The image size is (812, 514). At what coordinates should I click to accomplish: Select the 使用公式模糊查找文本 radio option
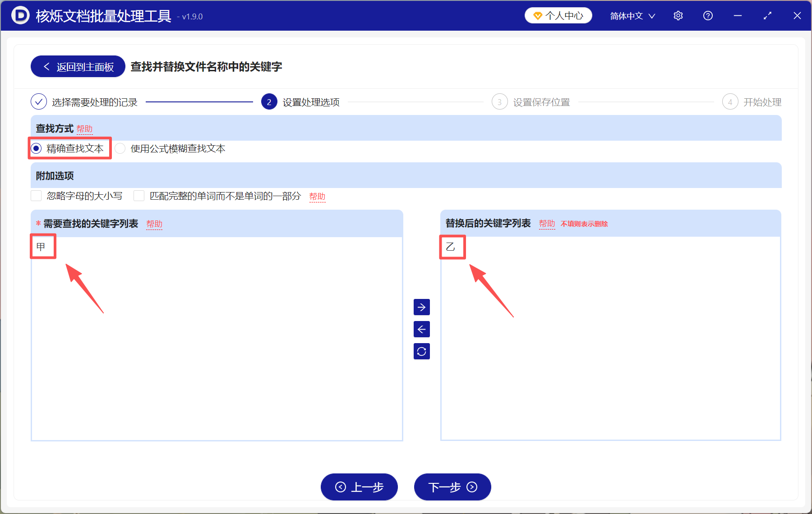120,148
